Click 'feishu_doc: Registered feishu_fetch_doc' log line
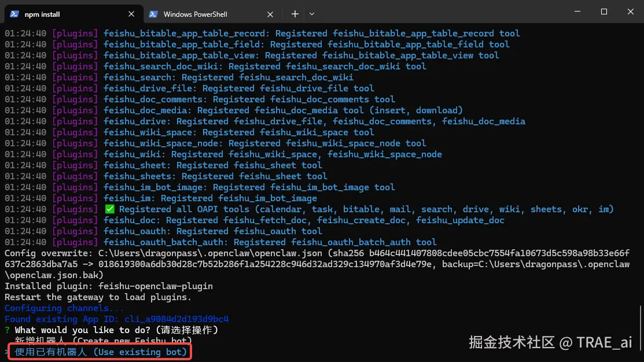This screenshot has height=362, width=644. pyautogui.click(x=255, y=220)
